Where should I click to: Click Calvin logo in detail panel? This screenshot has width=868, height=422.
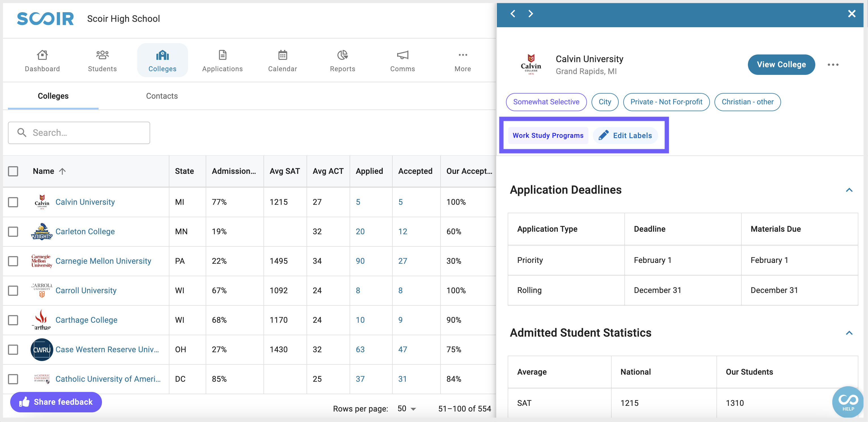coord(531,64)
